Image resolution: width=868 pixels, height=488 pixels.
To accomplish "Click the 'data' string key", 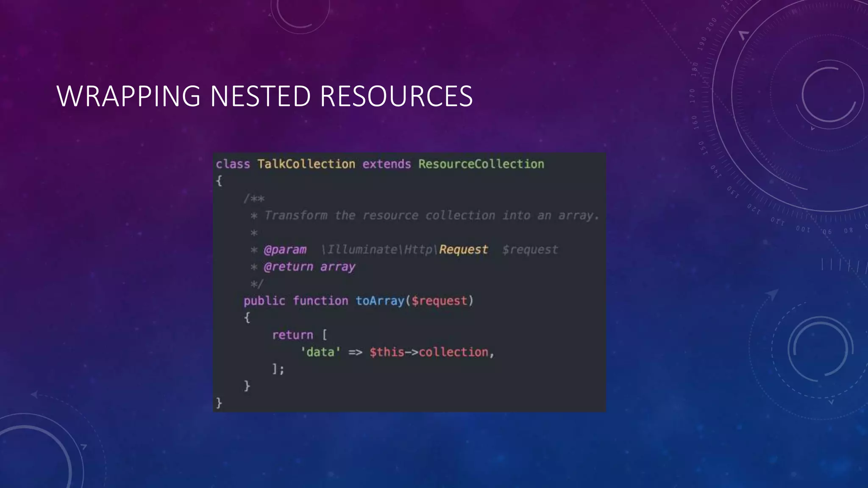I will [x=320, y=352].
